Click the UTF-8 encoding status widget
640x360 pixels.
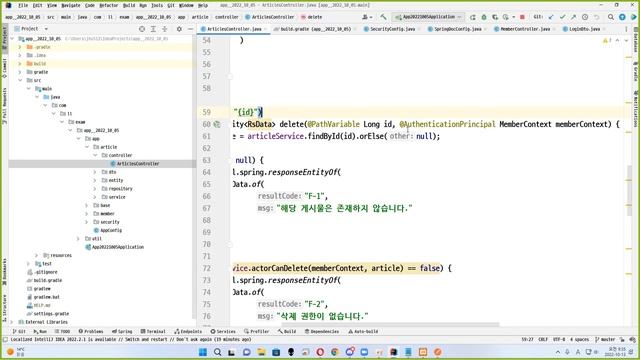click(x=559, y=340)
